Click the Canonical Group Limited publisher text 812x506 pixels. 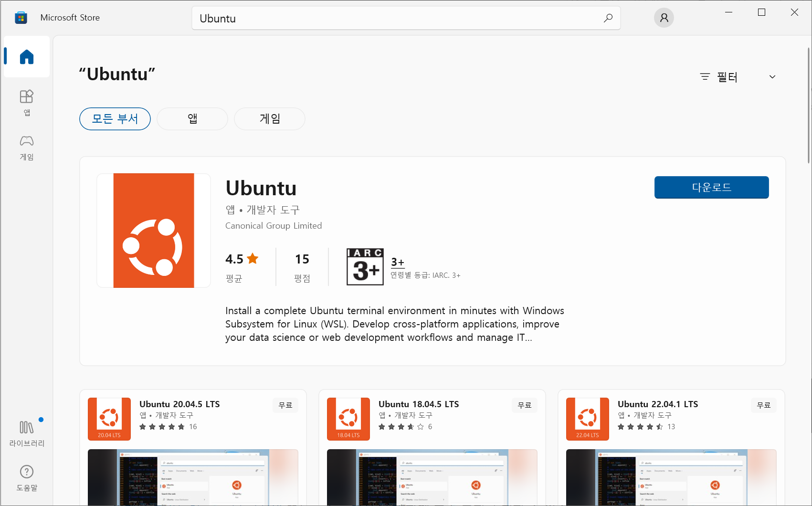click(274, 226)
